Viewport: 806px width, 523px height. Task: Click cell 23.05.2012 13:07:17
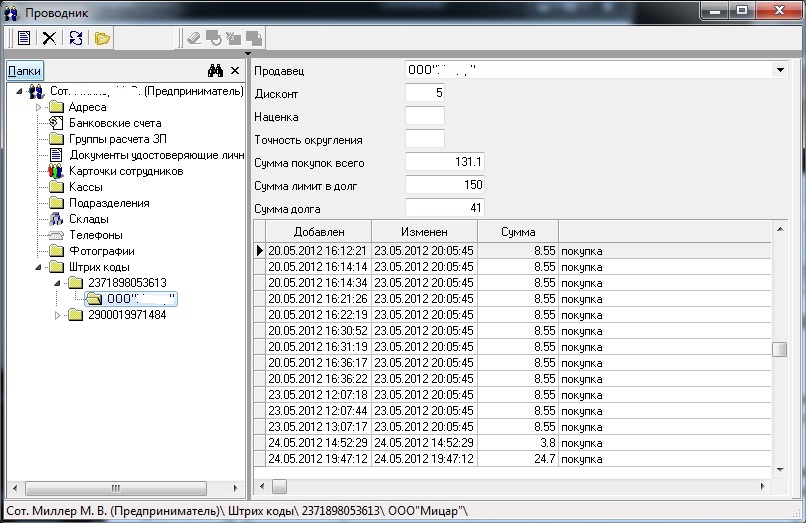coord(318,427)
